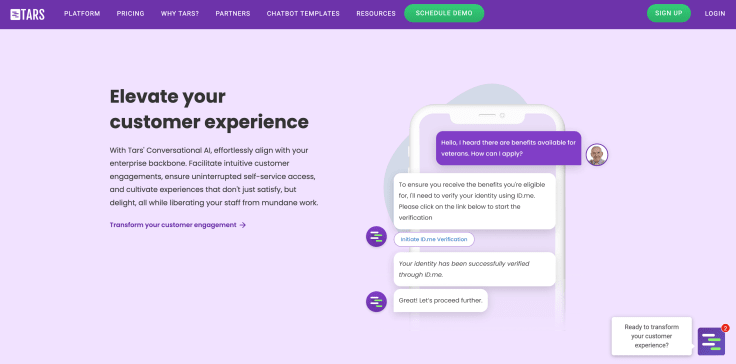Click the purple user message about veteran benefits
Screen dimensions: 736x364
(508, 148)
